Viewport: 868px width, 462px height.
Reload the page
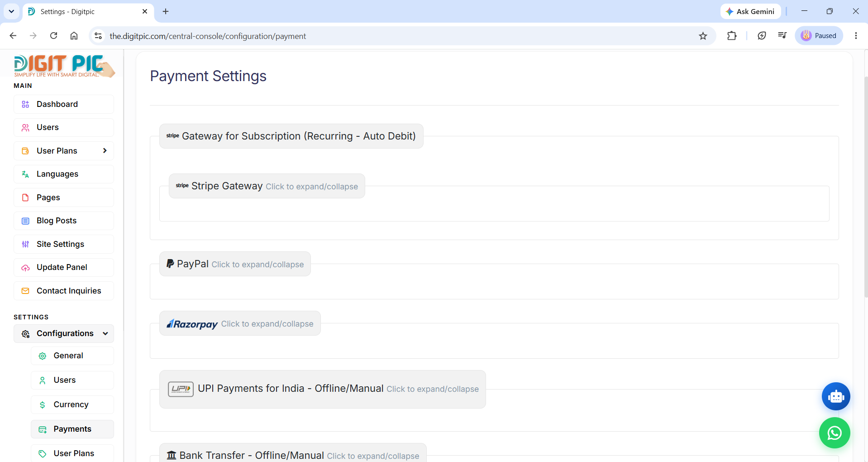[x=53, y=36]
